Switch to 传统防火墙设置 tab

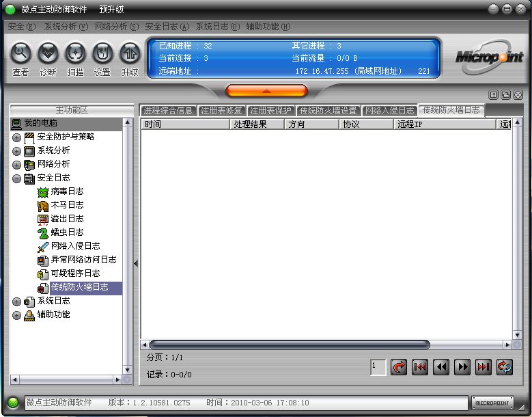(x=328, y=110)
